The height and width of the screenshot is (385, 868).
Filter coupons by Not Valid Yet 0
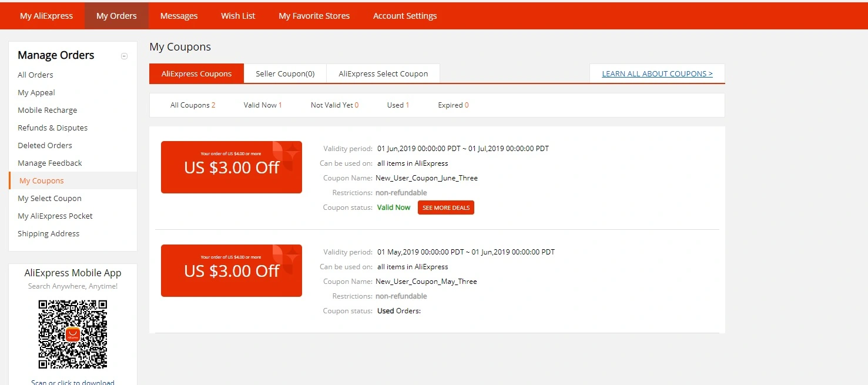coord(334,105)
